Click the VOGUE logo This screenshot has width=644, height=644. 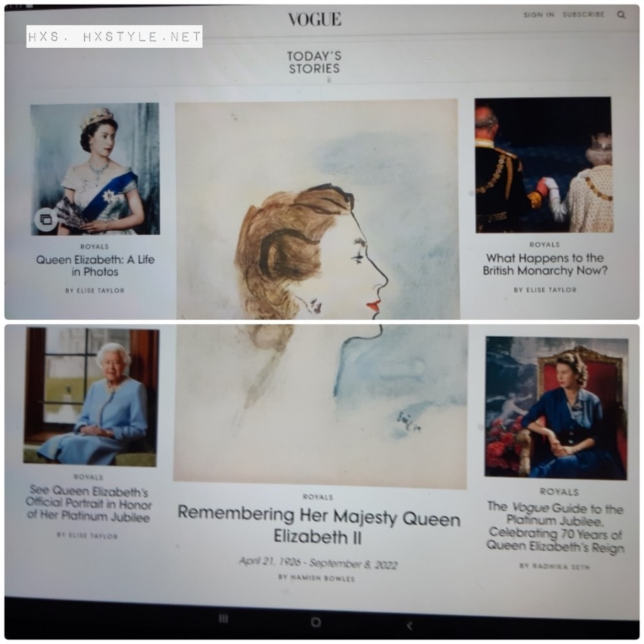(314, 19)
